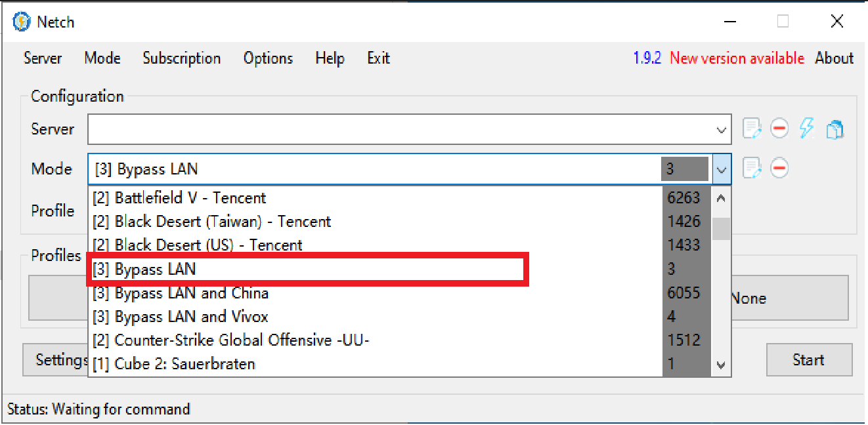Delete the selected server with red minus

click(x=779, y=129)
